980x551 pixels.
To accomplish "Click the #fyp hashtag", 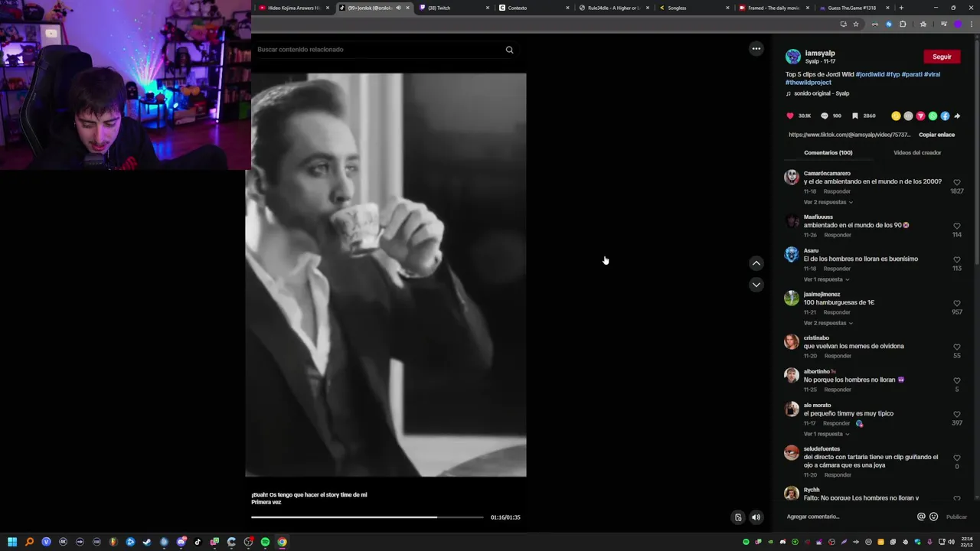I will click(x=893, y=74).
